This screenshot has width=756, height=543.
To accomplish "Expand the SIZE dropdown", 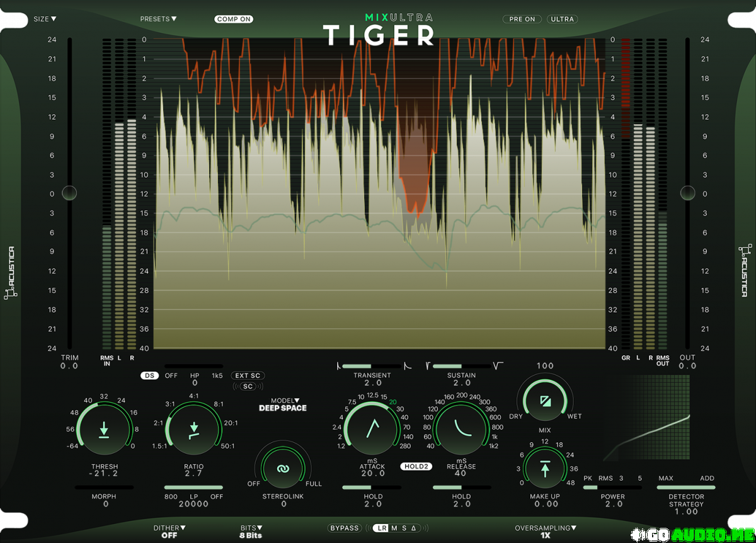I will pyautogui.click(x=45, y=20).
